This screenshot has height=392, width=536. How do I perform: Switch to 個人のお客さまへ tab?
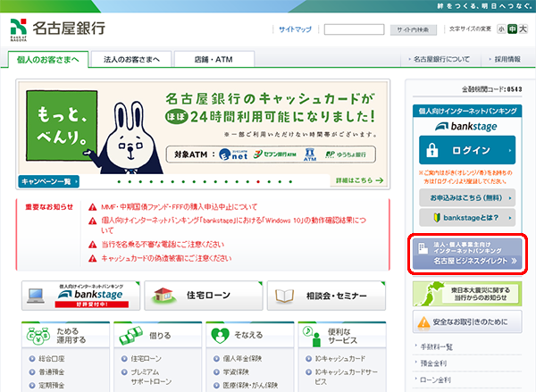point(48,60)
